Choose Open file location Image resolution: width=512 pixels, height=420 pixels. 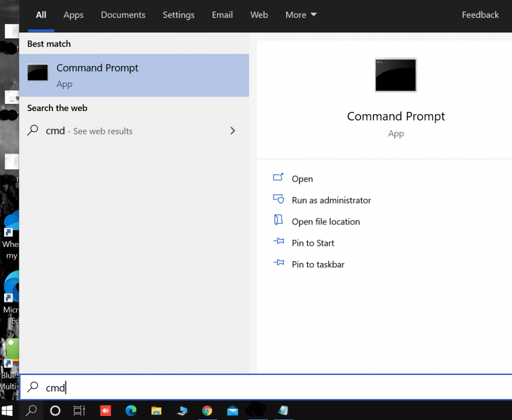click(x=325, y=222)
